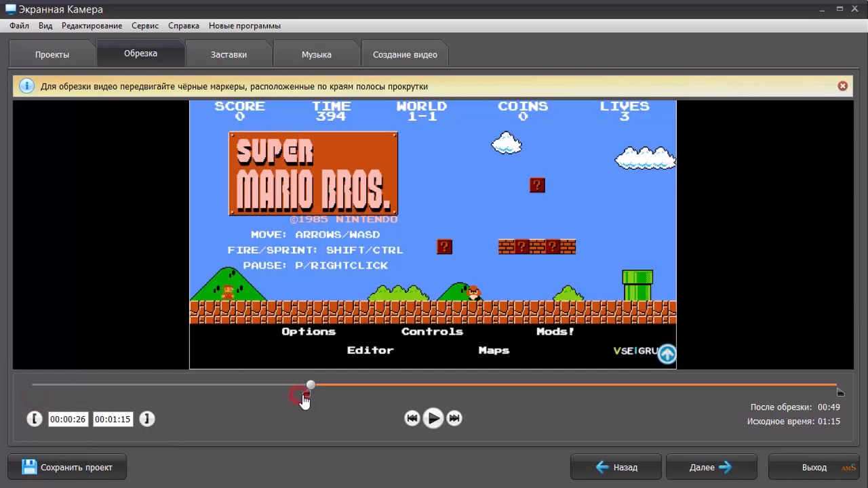Open the Новые программы menu
The height and width of the screenshot is (488, 868).
click(x=244, y=26)
